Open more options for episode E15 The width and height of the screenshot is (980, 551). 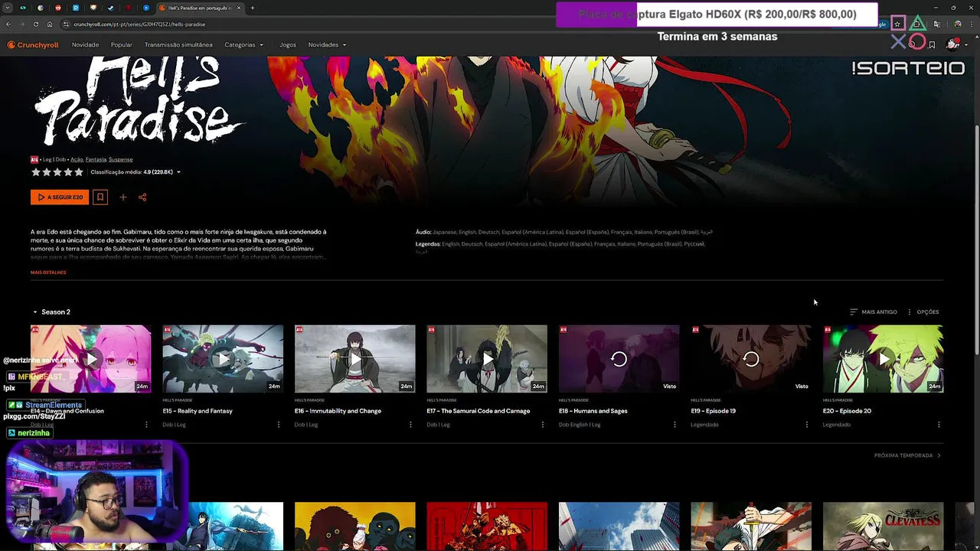tap(278, 425)
